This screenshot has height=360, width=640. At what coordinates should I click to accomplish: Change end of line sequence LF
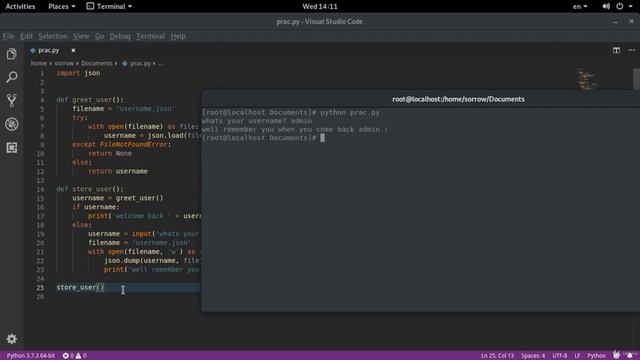577,356
